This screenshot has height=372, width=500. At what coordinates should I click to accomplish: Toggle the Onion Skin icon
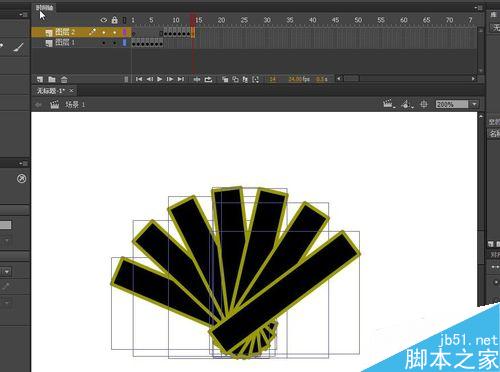(225, 79)
